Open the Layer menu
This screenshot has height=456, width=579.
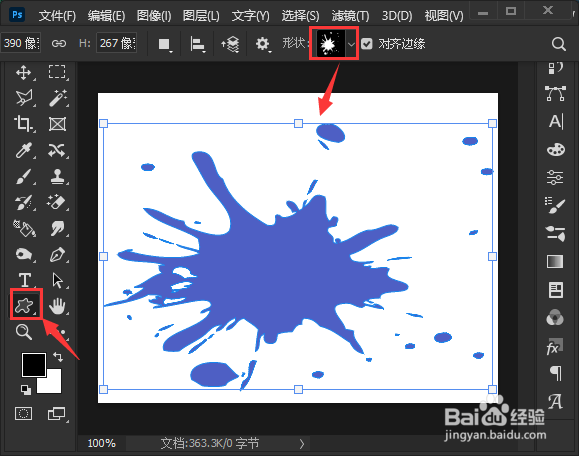pos(201,16)
